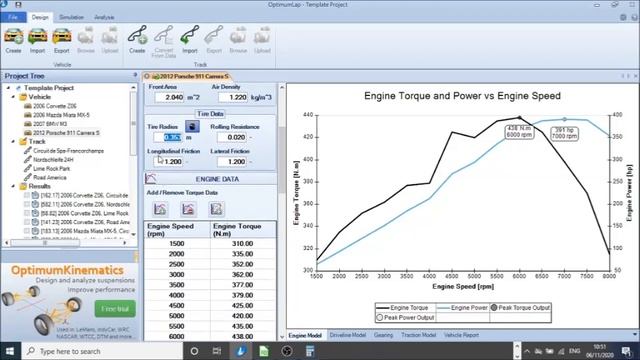Image resolution: width=640 pixels, height=360 pixels.
Task: Collapse the Track folder
Action: pos(13,142)
